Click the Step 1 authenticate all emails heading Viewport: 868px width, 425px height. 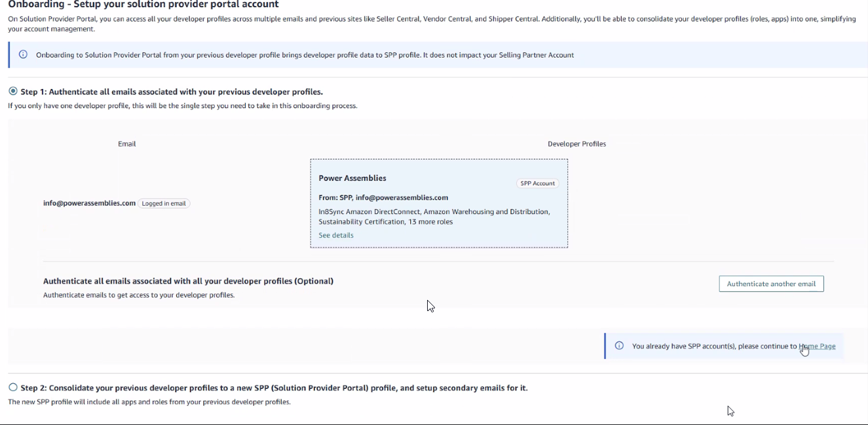click(172, 92)
